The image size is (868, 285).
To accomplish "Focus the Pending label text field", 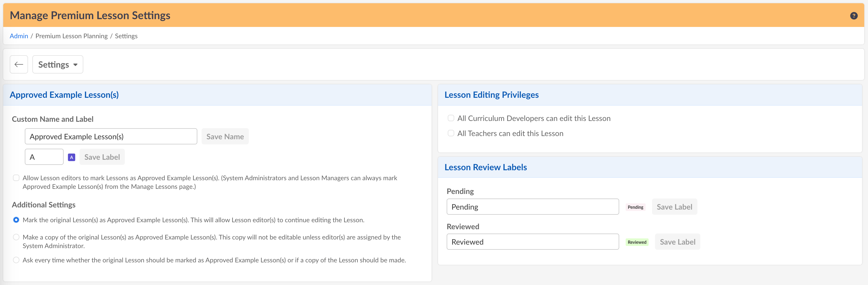I will (533, 207).
